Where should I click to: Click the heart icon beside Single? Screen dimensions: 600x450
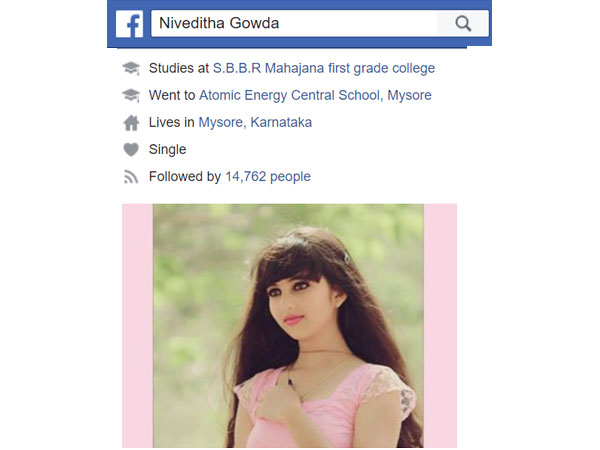[131, 149]
